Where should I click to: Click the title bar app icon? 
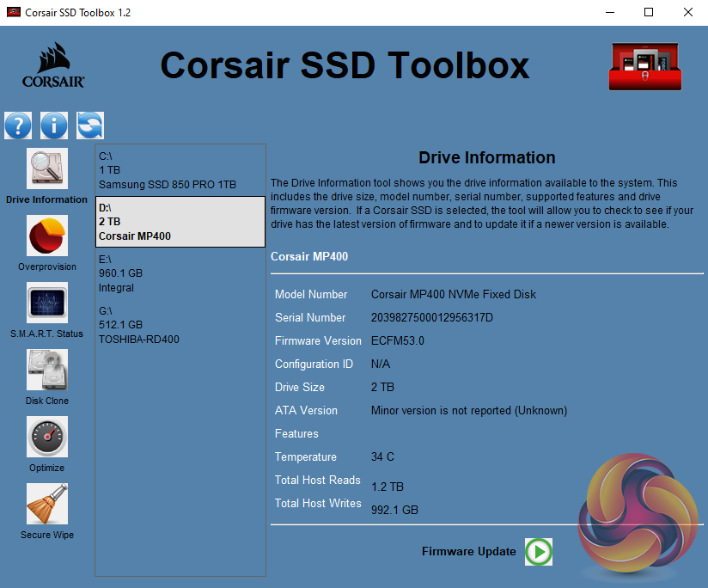pyautogui.click(x=13, y=13)
